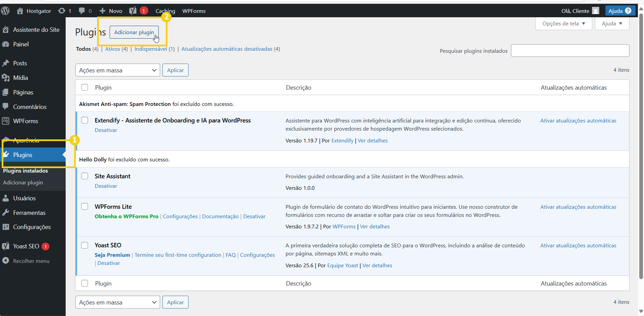The image size is (644, 316).
Task: Click the Comentários icon in sidebar
Action: (x=5, y=107)
